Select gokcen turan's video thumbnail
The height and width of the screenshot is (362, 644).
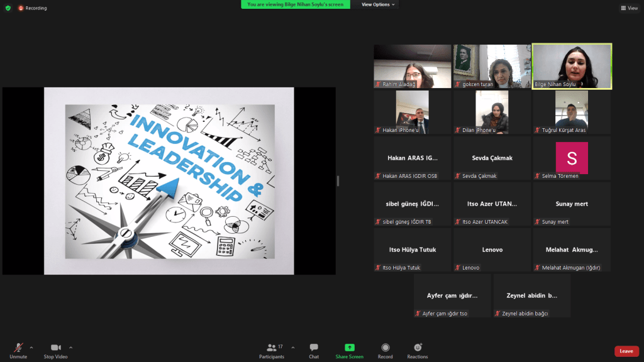tap(492, 66)
